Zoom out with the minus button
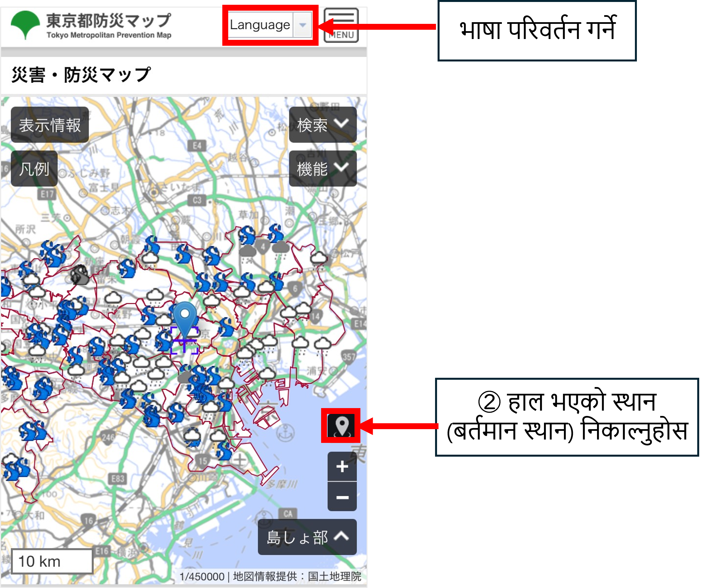 [x=342, y=497]
